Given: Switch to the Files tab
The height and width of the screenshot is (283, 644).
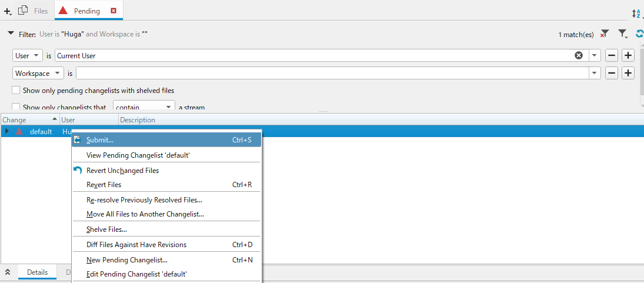Looking at the screenshot, I should 34,11.
